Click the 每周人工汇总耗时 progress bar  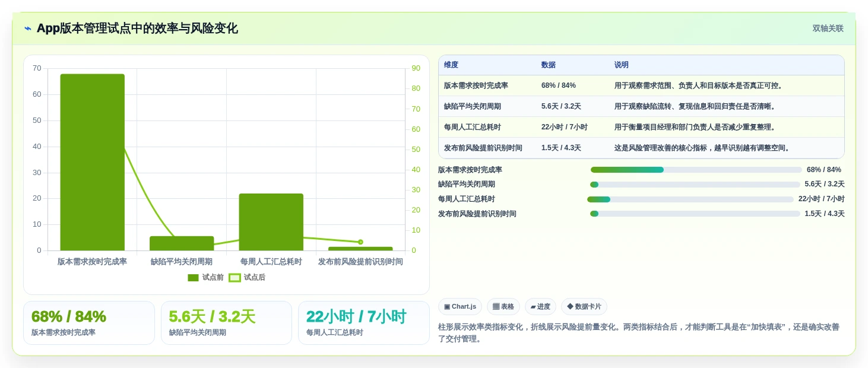[690, 199]
